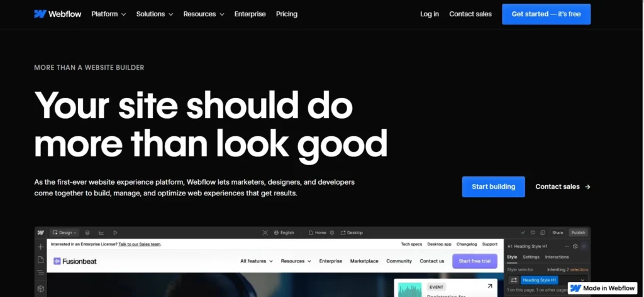Click the sparkle AI icon in the Style panel header
This screenshot has height=297, width=644.
point(584,247)
